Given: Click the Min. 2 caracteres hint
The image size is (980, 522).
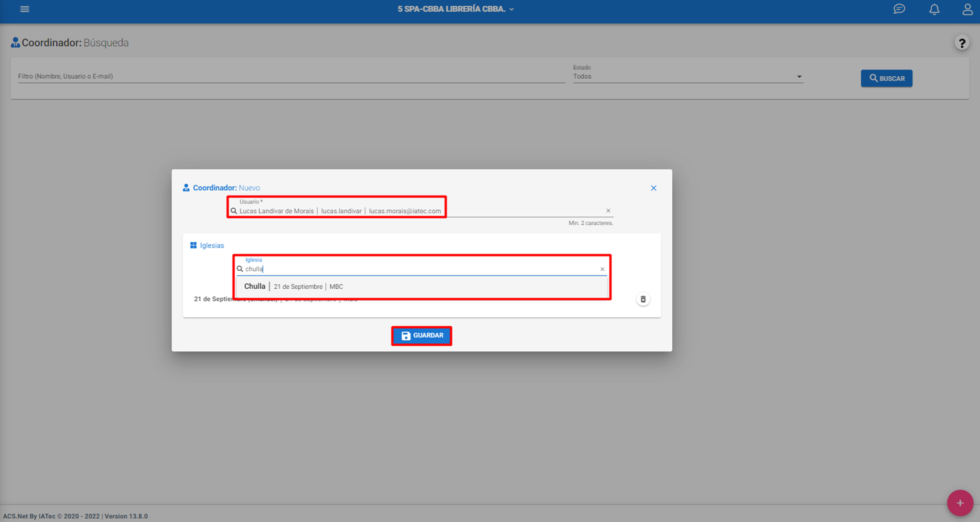Looking at the screenshot, I should [x=590, y=223].
